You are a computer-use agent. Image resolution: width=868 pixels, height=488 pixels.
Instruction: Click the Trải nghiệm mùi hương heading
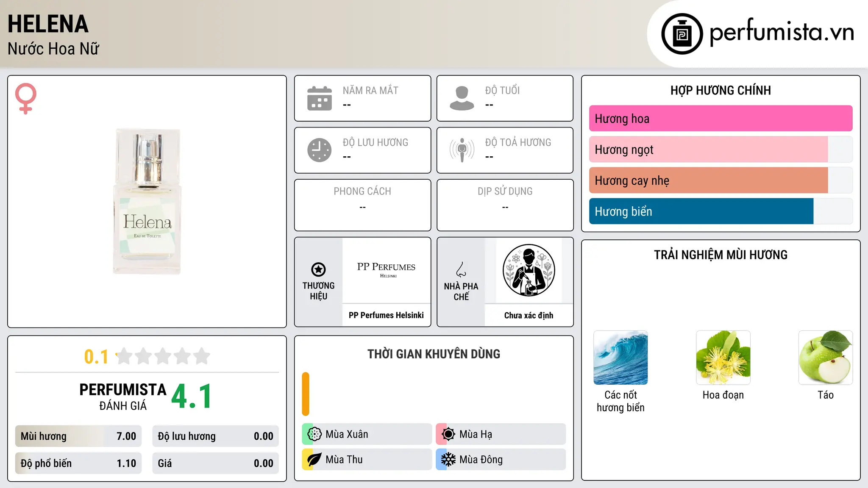721,255
